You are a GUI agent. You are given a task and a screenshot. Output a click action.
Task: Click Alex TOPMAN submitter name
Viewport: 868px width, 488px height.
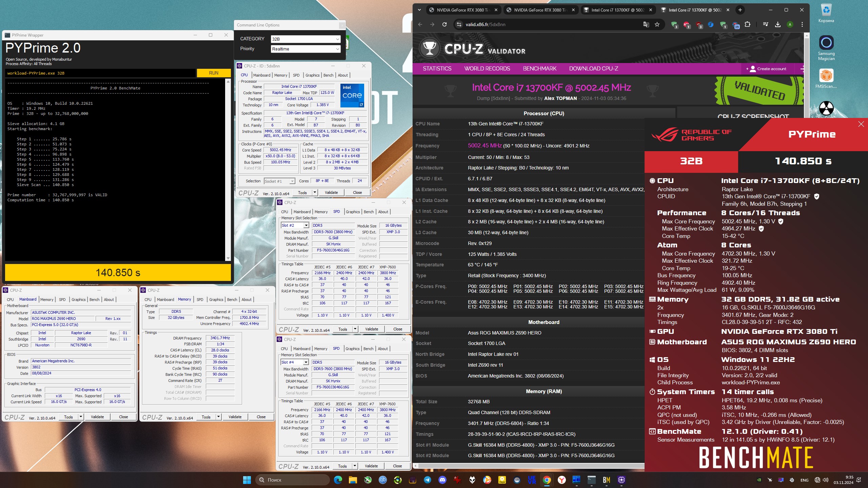tap(560, 98)
